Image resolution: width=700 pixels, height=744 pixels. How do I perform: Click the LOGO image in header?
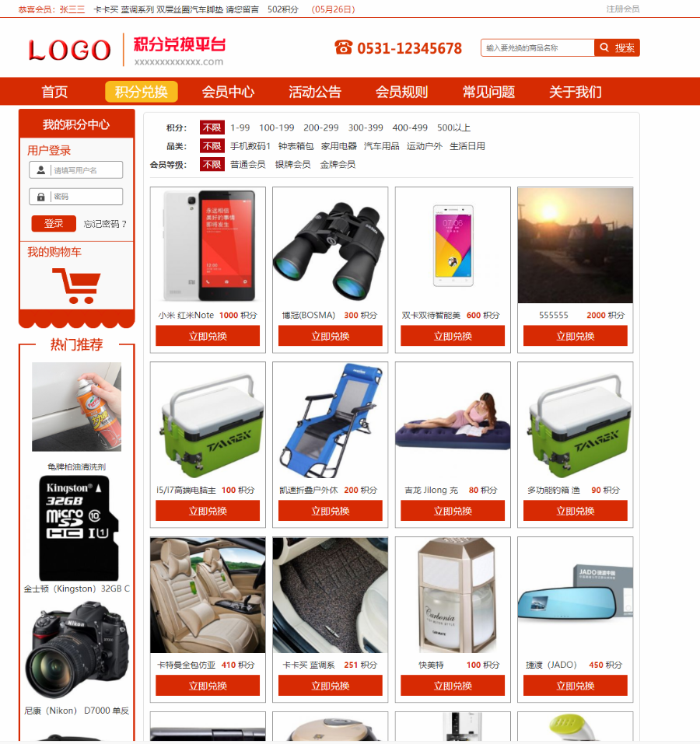point(70,50)
